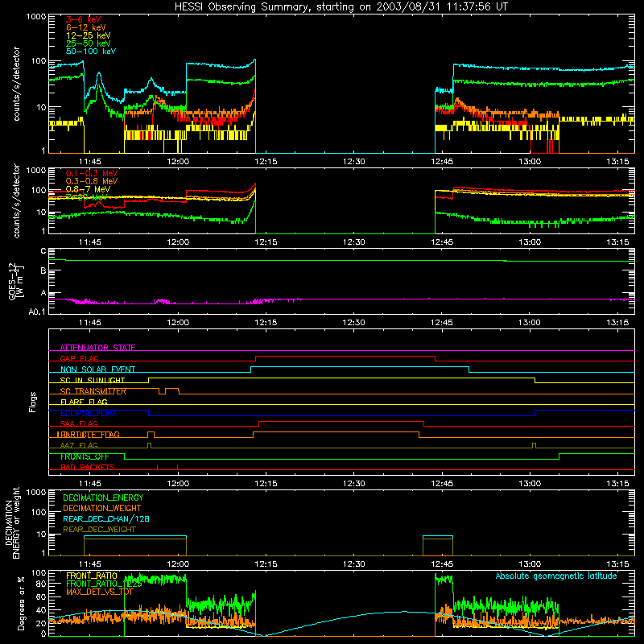Click the SC_TRANSMITTER flag label
This screenshot has height=644, width=644.
[93, 391]
